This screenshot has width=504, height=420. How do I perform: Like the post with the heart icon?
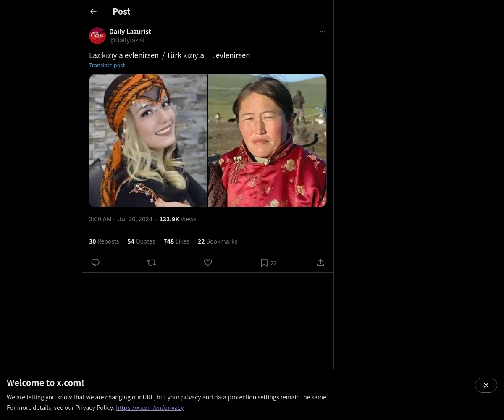208,262
